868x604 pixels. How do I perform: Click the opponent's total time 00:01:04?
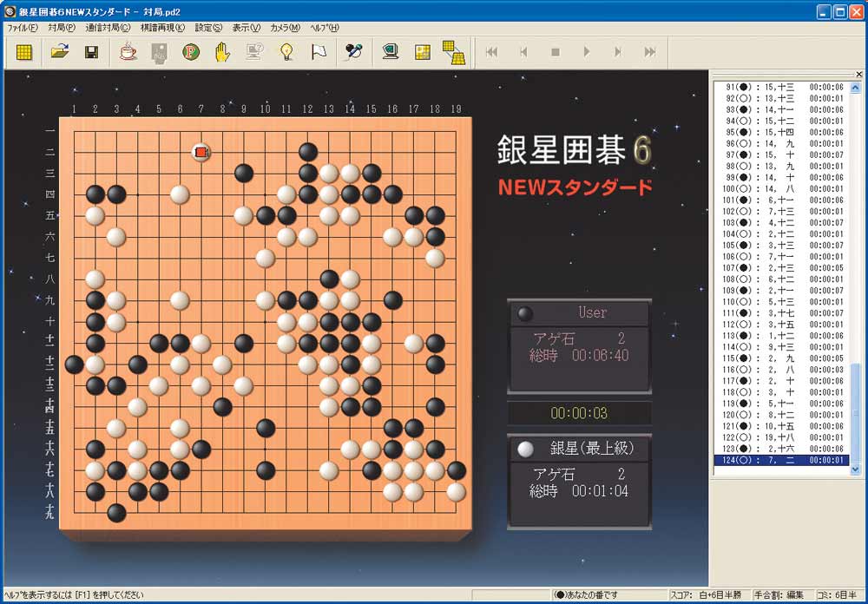600,491
